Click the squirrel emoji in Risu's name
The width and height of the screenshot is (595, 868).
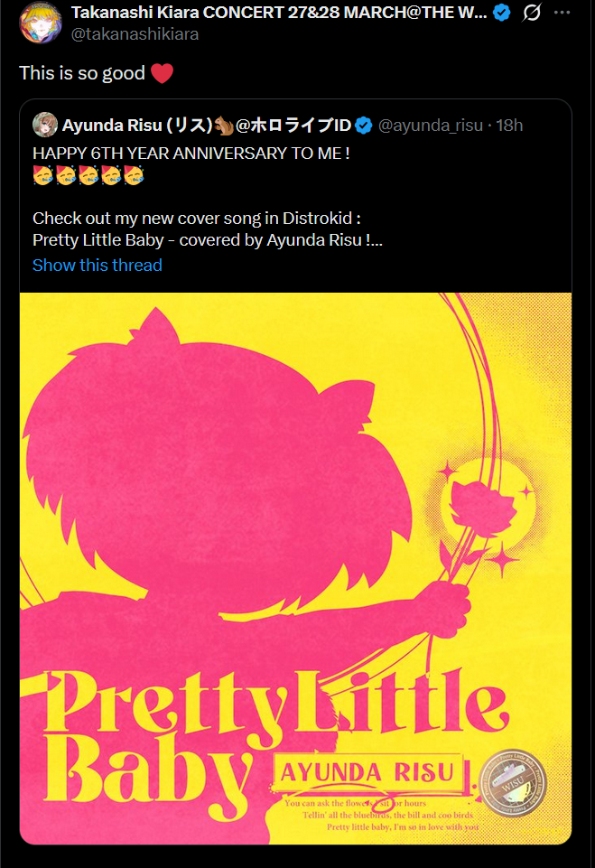tap(224, 126)
